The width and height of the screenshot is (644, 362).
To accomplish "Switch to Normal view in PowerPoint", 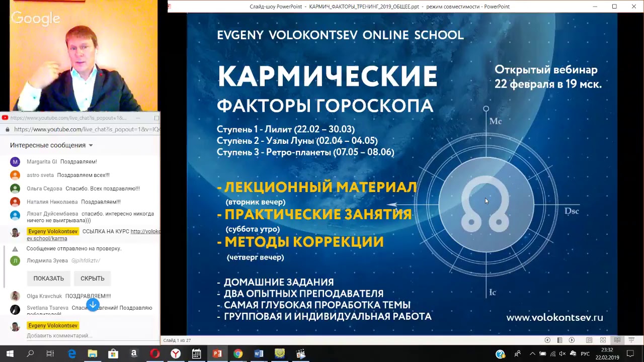I will pos(589,340).
